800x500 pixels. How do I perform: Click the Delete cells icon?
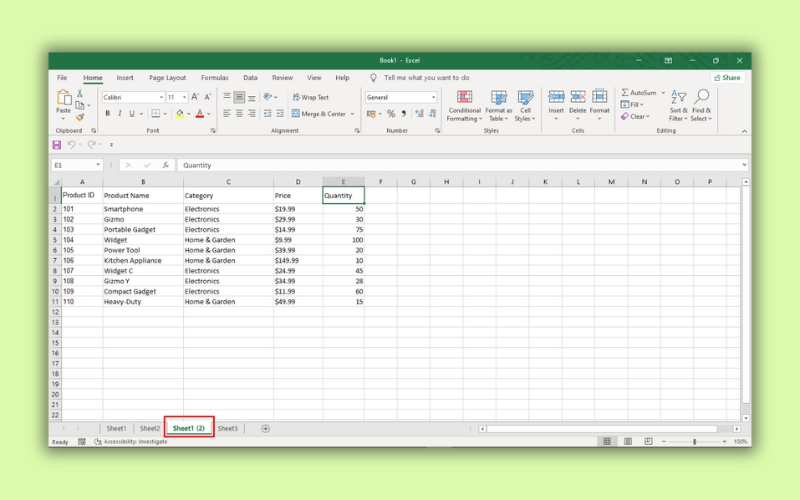(x=578, y=96)
